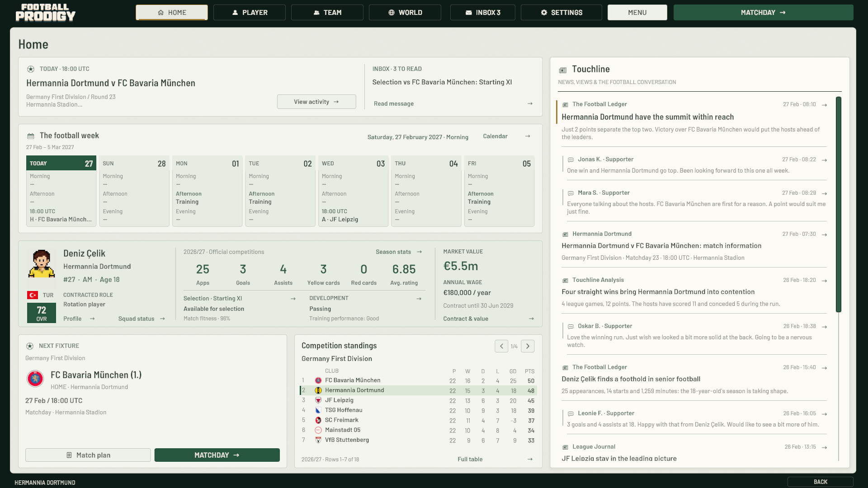Select TSG Hoffenau row in standings
This screenshot has height=488, width=868.
pyautogui.click(x=418, y=410)
